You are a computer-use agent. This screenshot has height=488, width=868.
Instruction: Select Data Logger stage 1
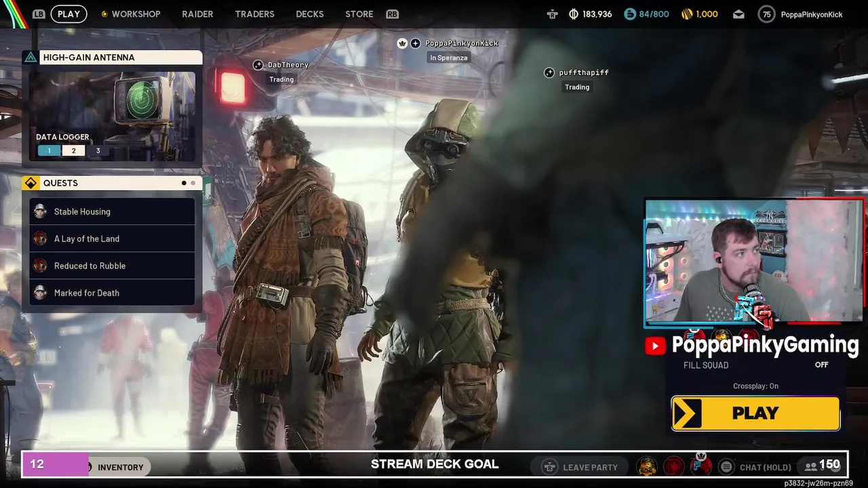pyautogui.click(x=49, y=150)
